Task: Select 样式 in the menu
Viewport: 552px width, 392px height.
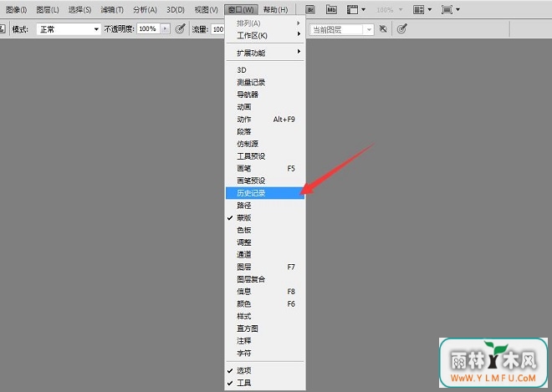Action: point(265,316)
